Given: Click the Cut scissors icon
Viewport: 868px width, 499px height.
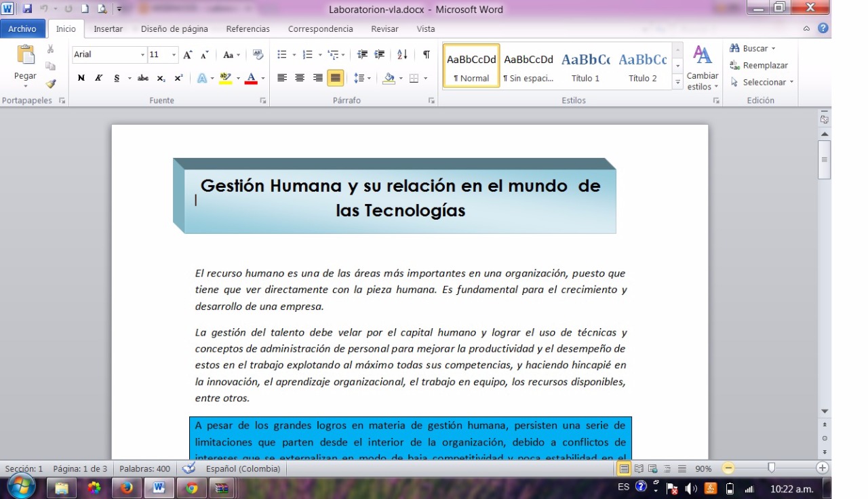Looking at the screenshot, I should (50, 49).
